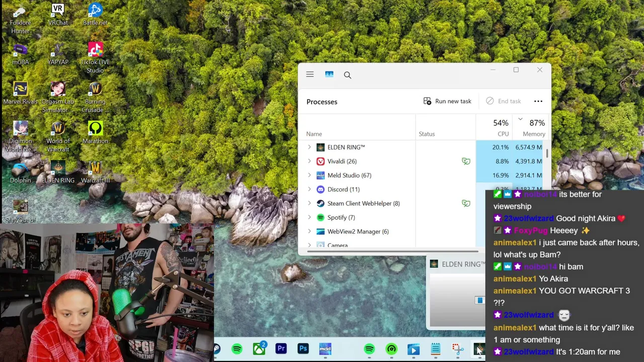Select the World of Warcraft desktop shortcut
The height and width of the screenshot is (362, 644).
pos(58,137)
